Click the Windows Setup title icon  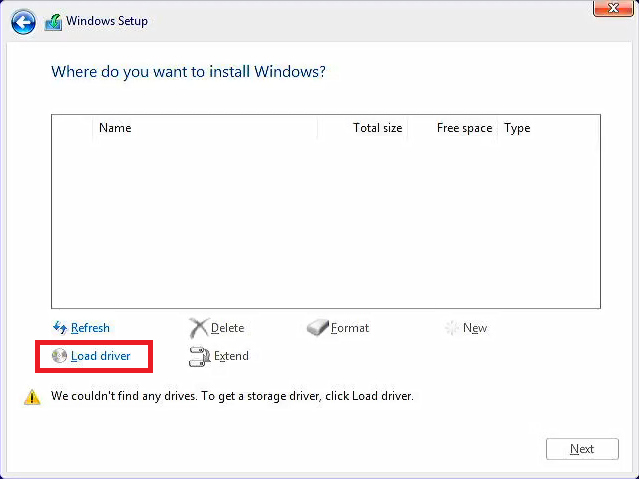click(53, 22)
